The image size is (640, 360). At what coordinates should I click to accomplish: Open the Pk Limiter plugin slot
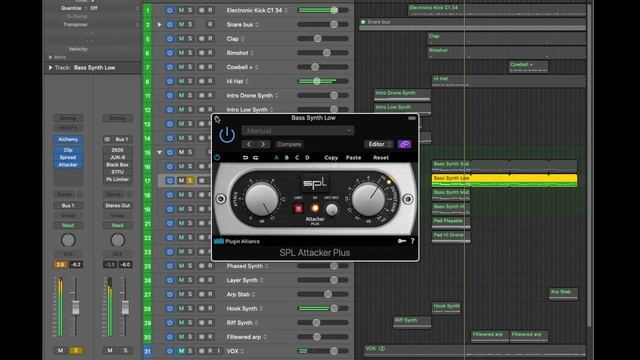(x=118, y=180)
